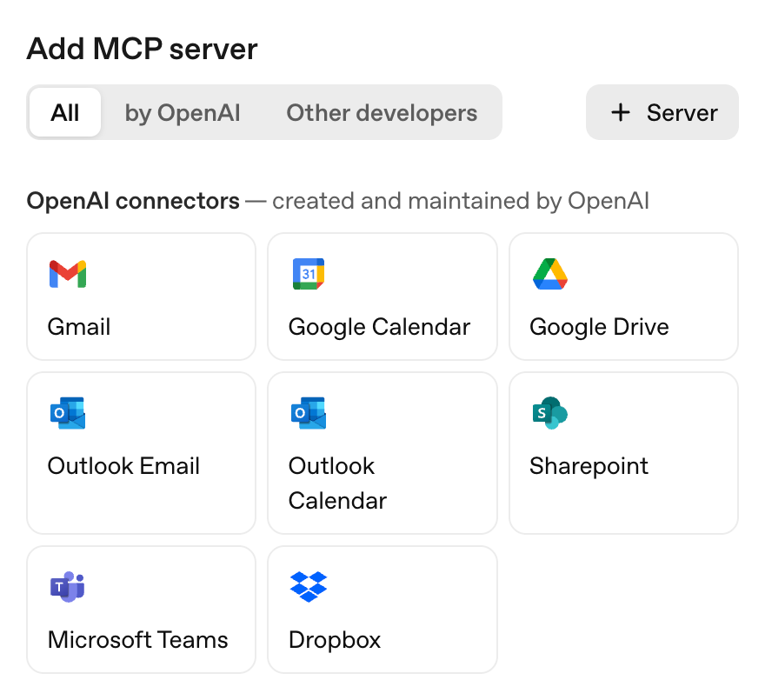Click the Dropbox logo icon
Screen dimensions: 765x700
309,587
